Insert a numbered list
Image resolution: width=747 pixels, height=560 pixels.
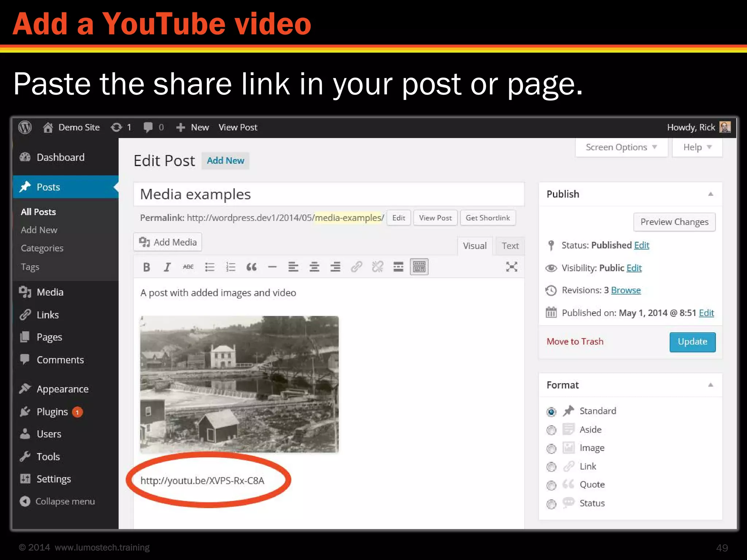tap(231, 267)
